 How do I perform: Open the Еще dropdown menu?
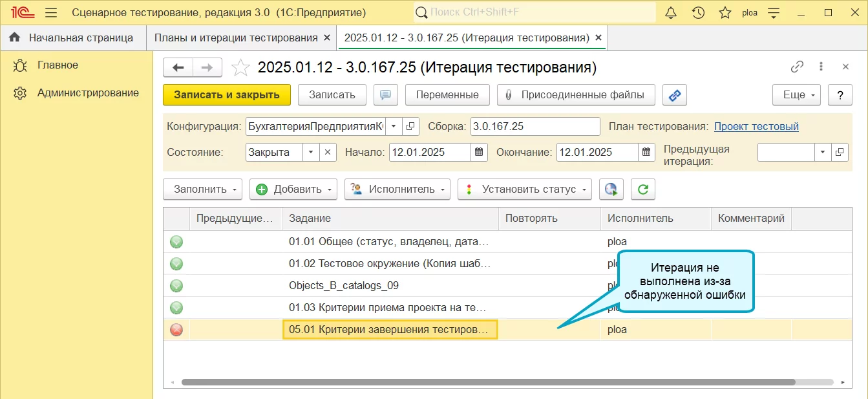(796, 94)
